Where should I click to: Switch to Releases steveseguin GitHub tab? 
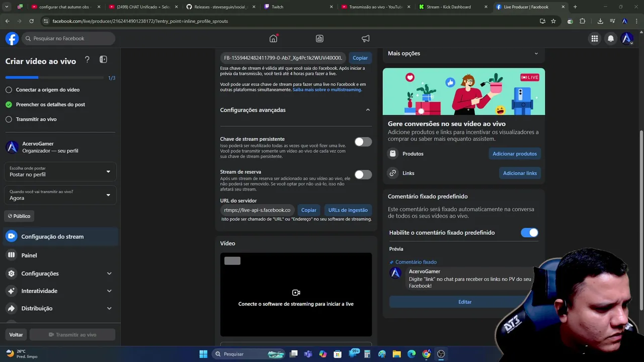click(221, 7)
